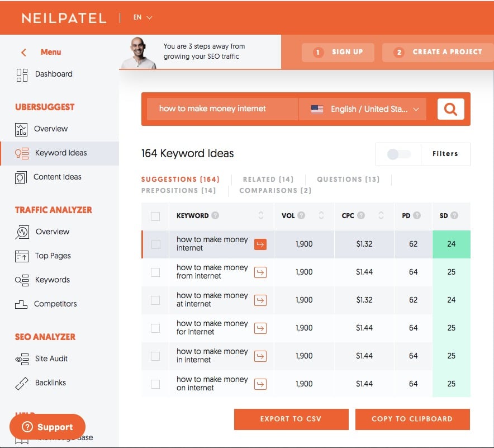Image resolution: width=494 pixels, height=448 pixels.
Task: Click the Dashboard grid icon
Action: (22, 75)
